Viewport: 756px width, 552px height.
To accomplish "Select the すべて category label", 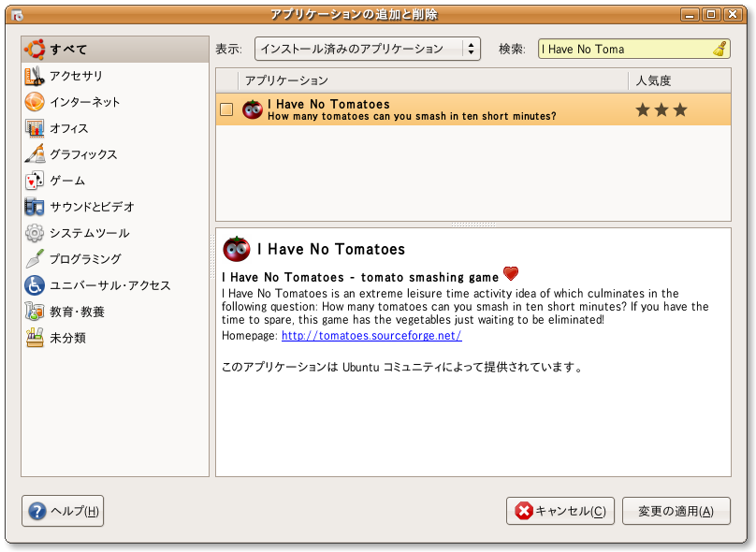I will (68, 50).
